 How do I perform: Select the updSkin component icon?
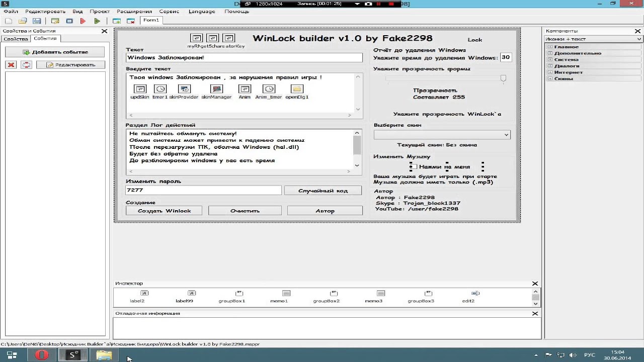pos(140,89)
